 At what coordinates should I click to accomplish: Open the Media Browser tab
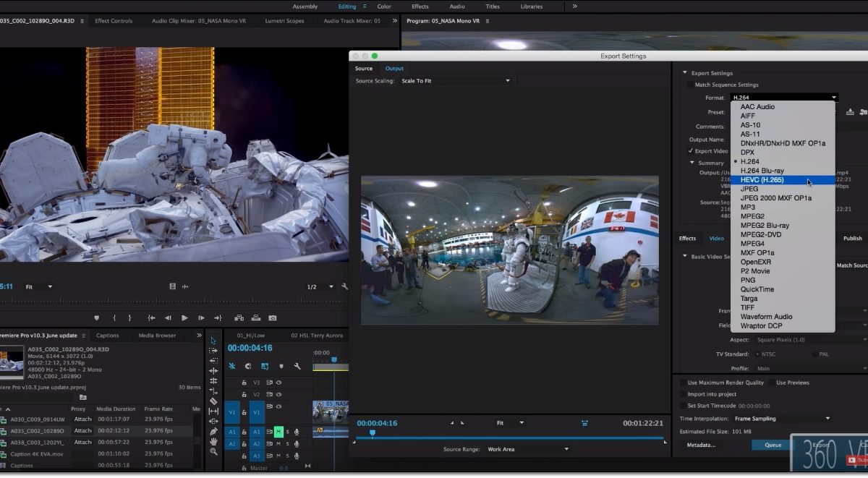point(157,336)
